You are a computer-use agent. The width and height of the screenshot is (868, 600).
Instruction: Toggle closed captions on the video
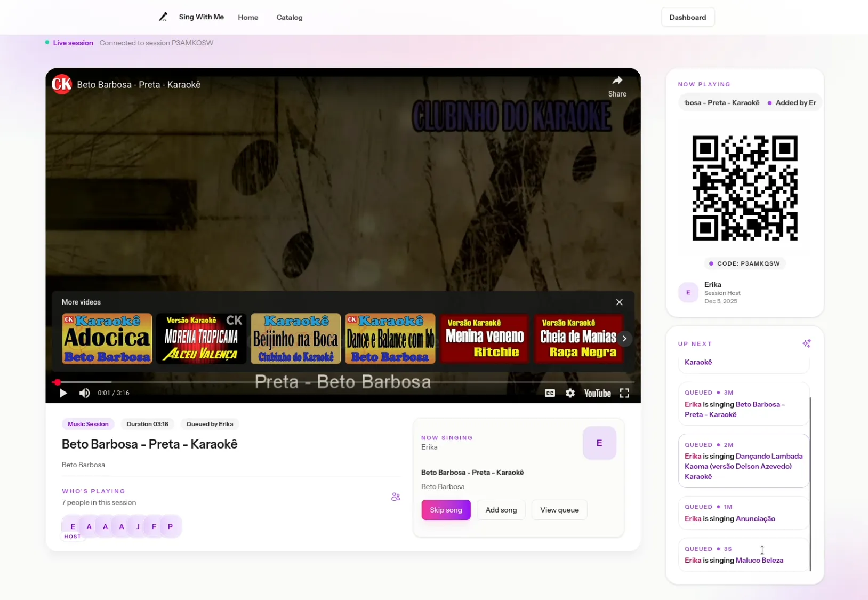click(550, 393)
